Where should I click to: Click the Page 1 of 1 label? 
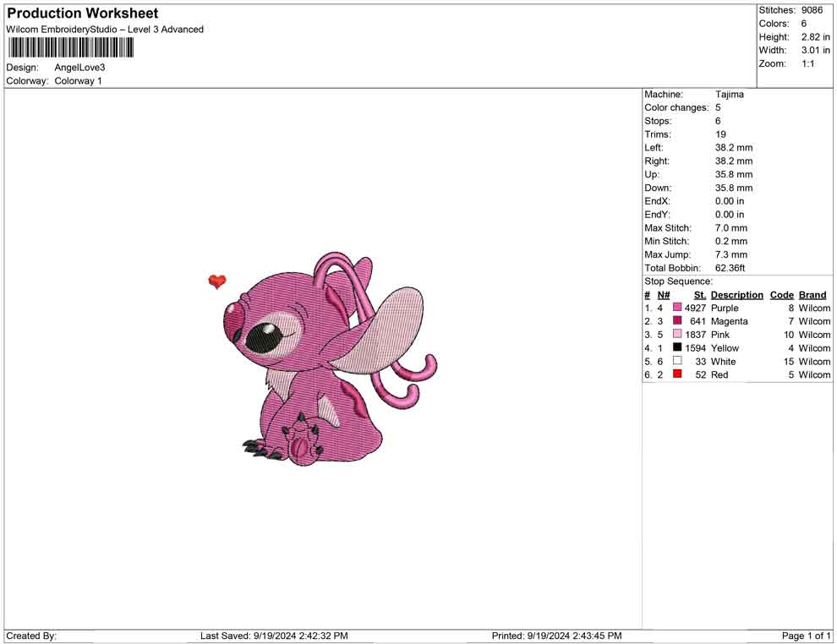(x=806, y=635)
